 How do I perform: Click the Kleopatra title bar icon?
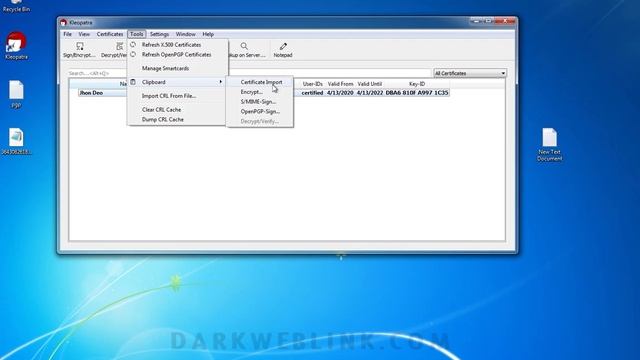point(63,22)
